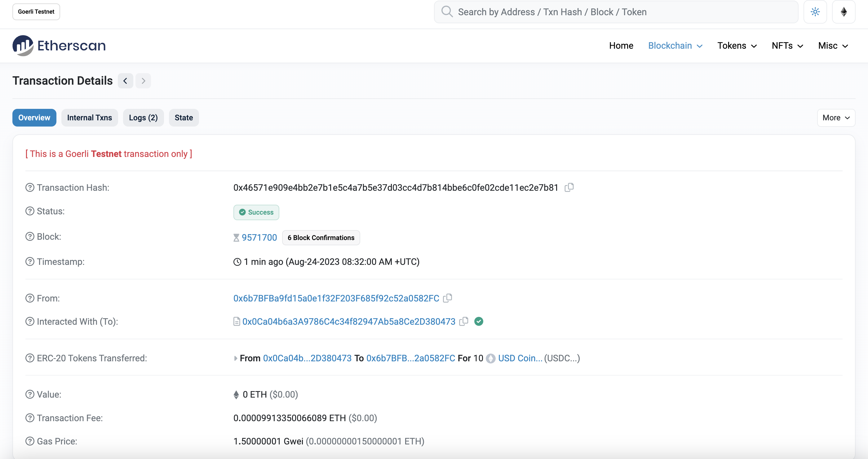
Task: Open the Blockchain dropdown menu
Action: click(675, 46)
